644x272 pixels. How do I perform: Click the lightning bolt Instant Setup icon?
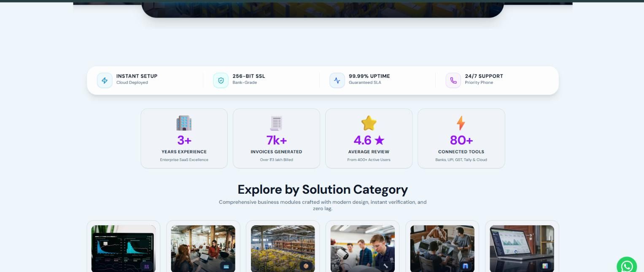(x=105, y=80)
